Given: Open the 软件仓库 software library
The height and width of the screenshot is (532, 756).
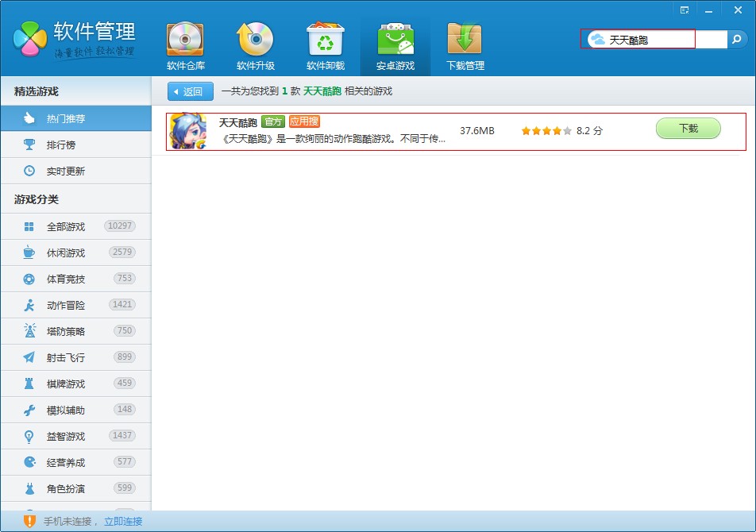Looking at the screenshot, I should (x=185, y=46).
